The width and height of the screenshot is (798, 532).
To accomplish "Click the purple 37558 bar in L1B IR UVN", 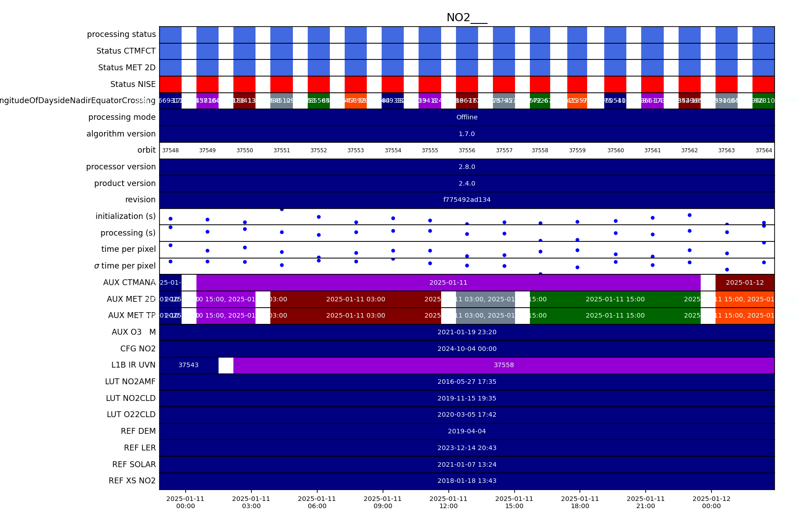I will [504, 365].
